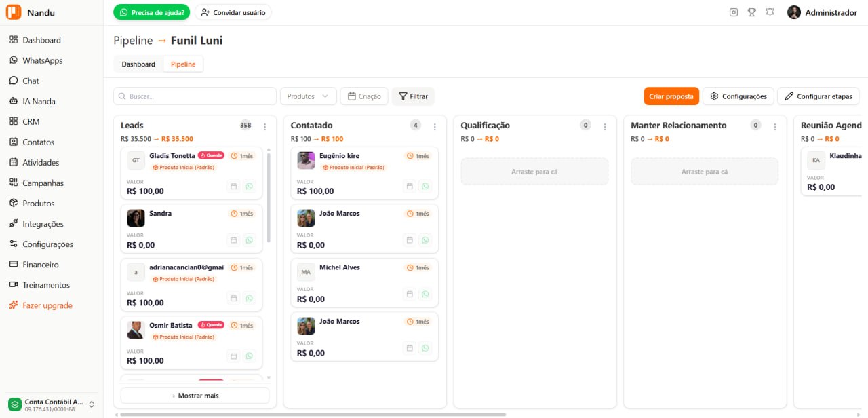868x418 pixels.
Task: Click the horizontal pipeline scrollbar
Action: (313, 414)
